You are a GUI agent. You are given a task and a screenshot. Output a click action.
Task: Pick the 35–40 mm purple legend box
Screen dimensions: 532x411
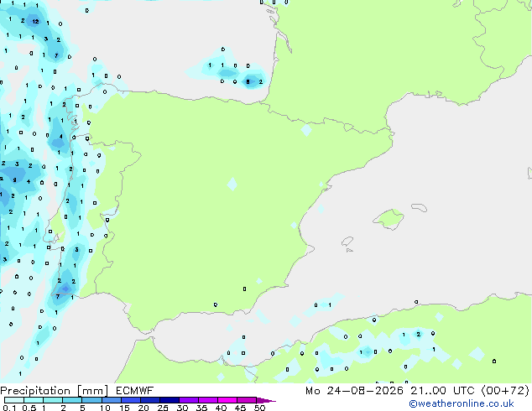tap(207, 400)
